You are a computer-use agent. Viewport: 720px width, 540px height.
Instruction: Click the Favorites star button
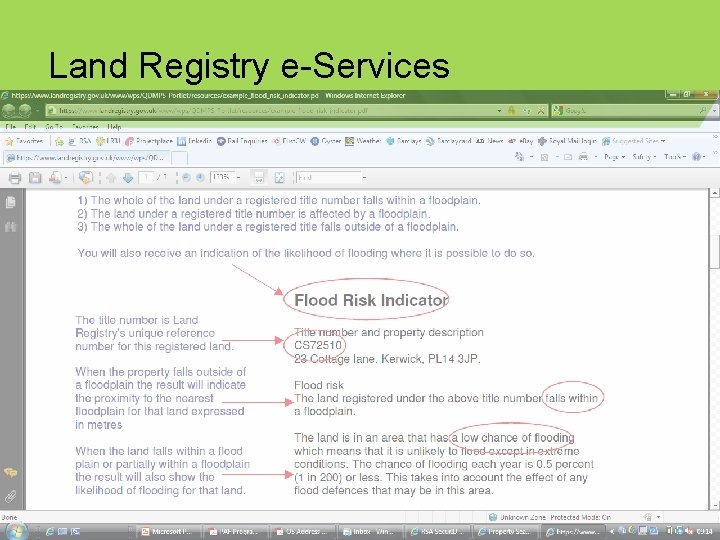tap(25, 141)
